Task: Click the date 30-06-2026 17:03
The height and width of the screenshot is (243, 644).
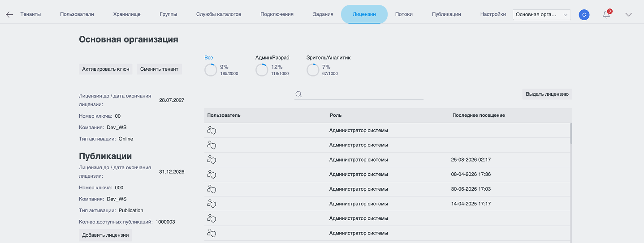Action: [471, 189]
